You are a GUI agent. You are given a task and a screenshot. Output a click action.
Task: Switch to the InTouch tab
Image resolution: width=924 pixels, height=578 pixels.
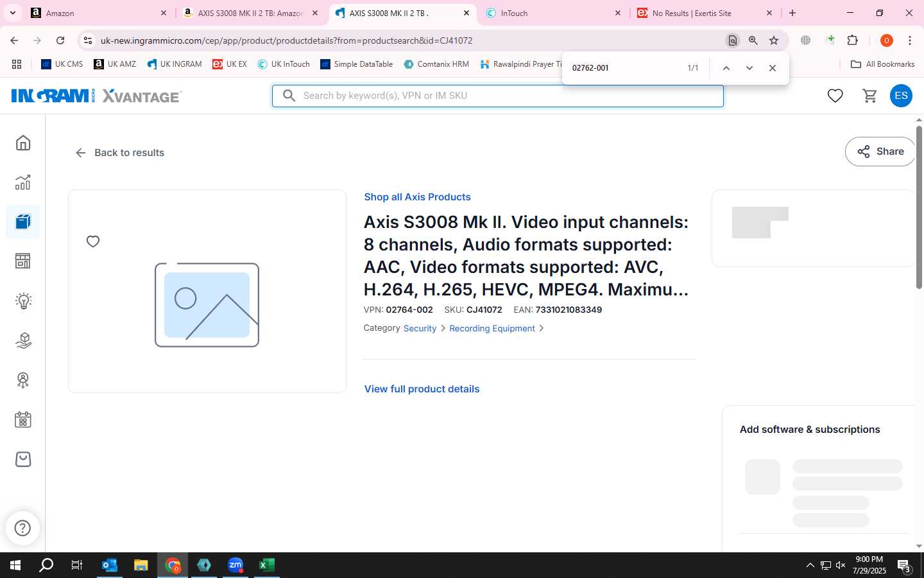552,13
